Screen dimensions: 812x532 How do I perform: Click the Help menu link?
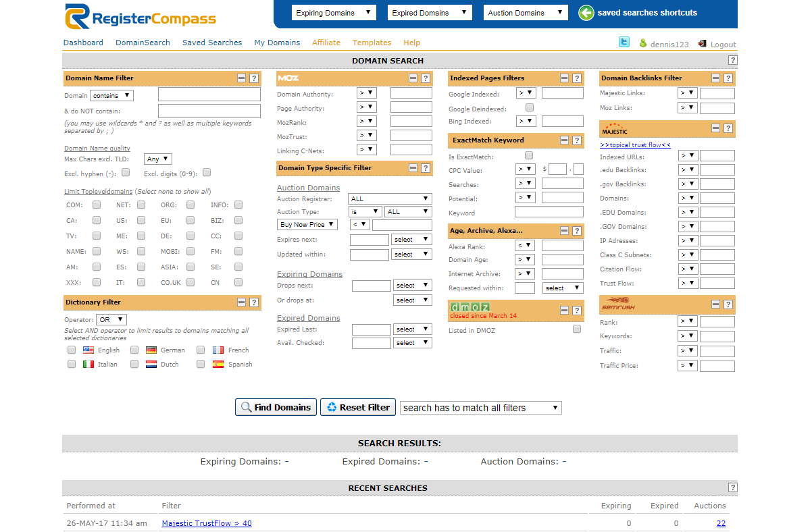412,43
